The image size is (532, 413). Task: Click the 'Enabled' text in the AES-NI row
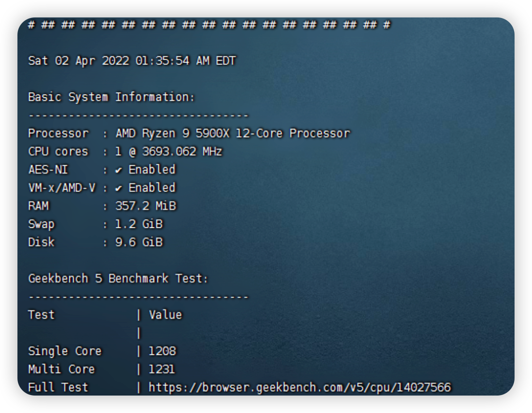[152, 170]
